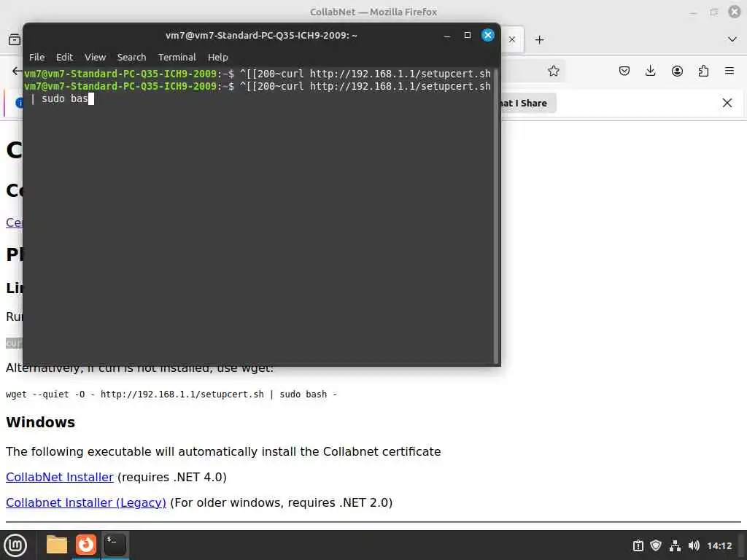The image size is (747, 560).
Task: Open the CollabNet Installer link
Action: click(x=60, y=477)
